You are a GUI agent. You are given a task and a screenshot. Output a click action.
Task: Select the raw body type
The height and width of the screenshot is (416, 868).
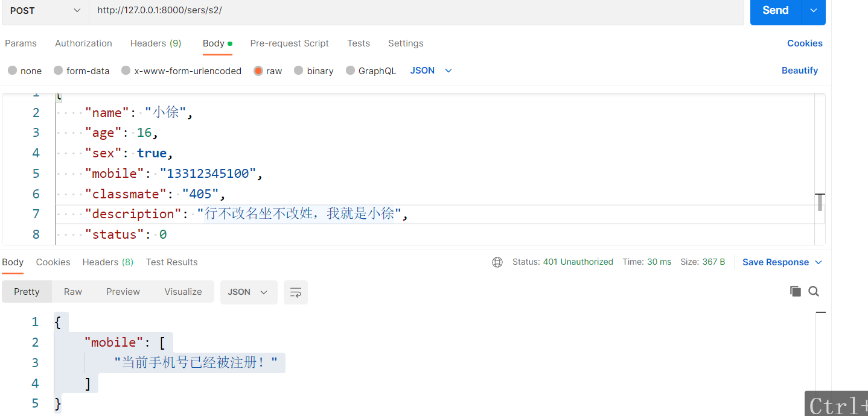(268, 71)
